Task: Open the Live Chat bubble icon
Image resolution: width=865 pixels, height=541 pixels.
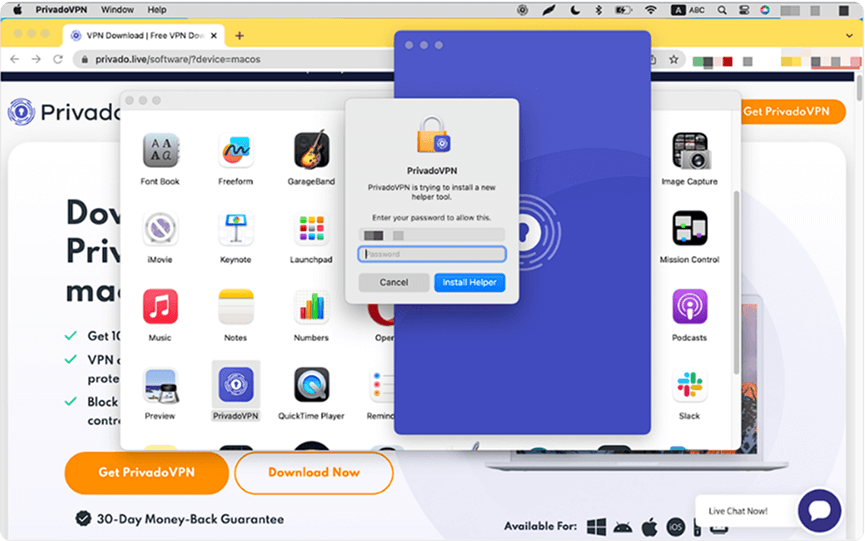Action: pyautogui.click(x=819, y=511)
